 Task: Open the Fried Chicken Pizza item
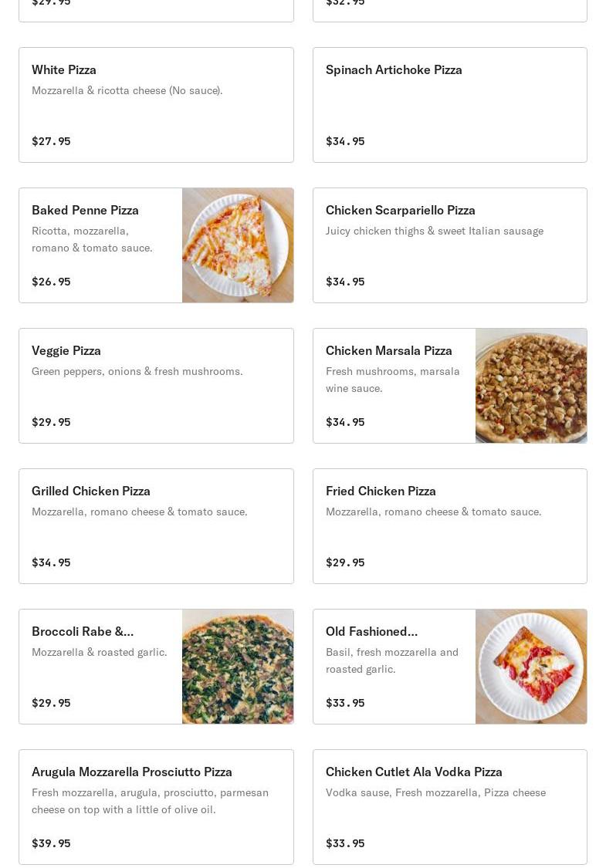point(449,526)
